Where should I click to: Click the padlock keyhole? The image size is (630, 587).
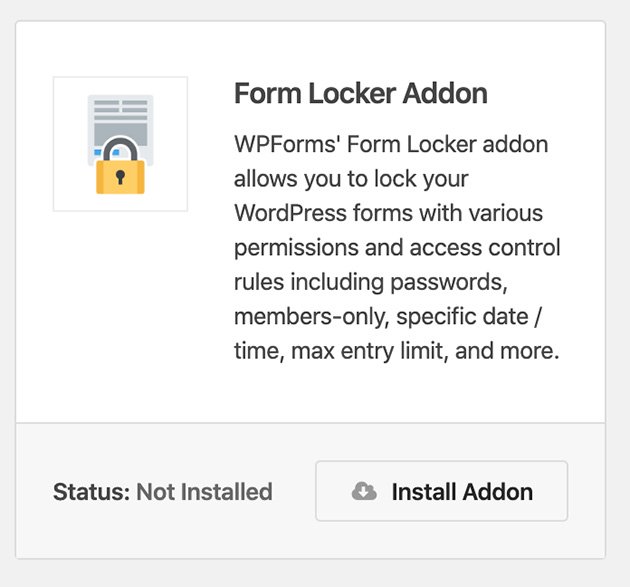[120, 177]
